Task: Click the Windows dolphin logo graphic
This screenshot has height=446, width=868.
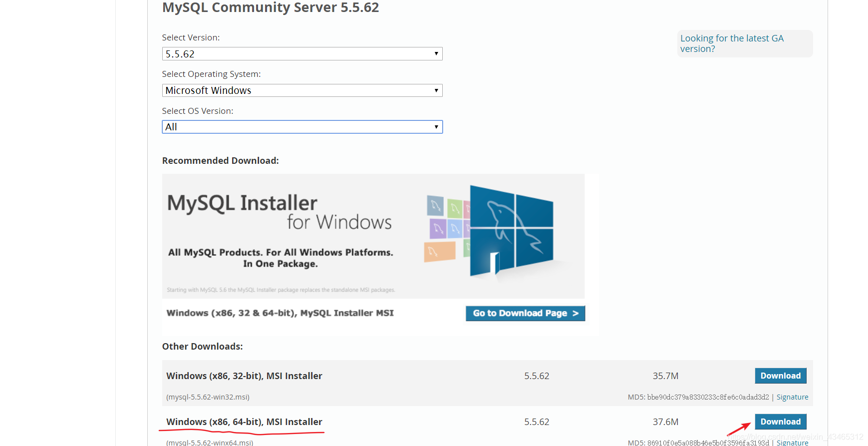Action: point(512,231)
